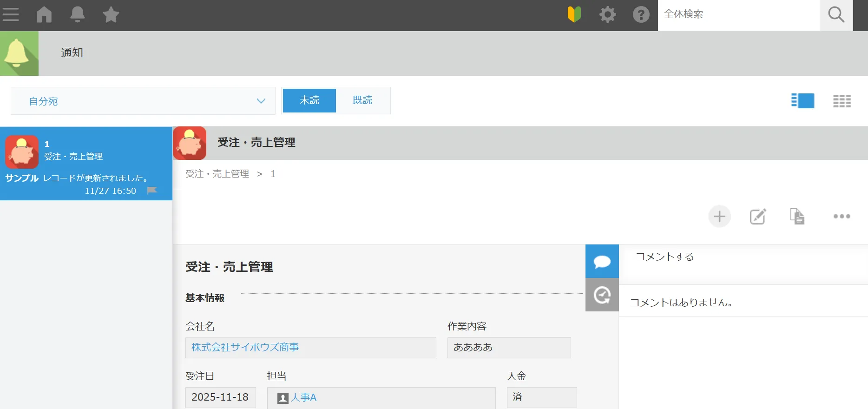The width and height of the screenshot is (868, 409).
Task: Open the 株式会社サイボウズ商事 link
Action: (245, 348)
